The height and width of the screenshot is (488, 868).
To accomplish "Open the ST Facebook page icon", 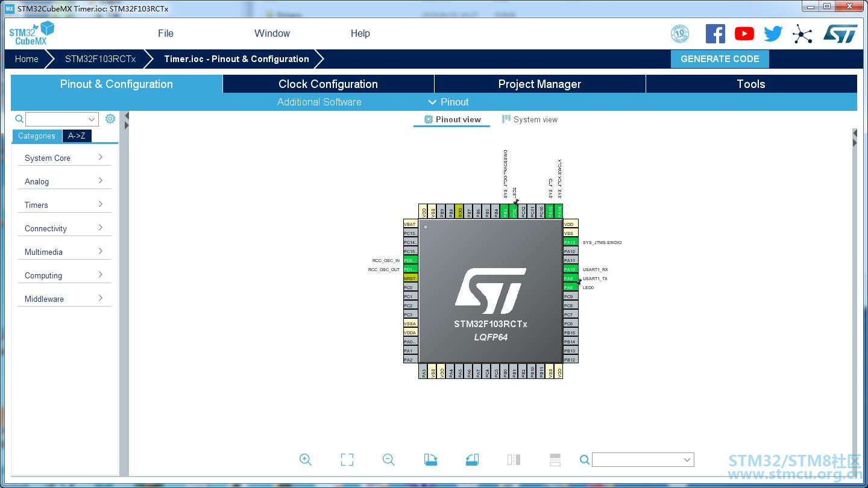I will [x=715, y=34].
